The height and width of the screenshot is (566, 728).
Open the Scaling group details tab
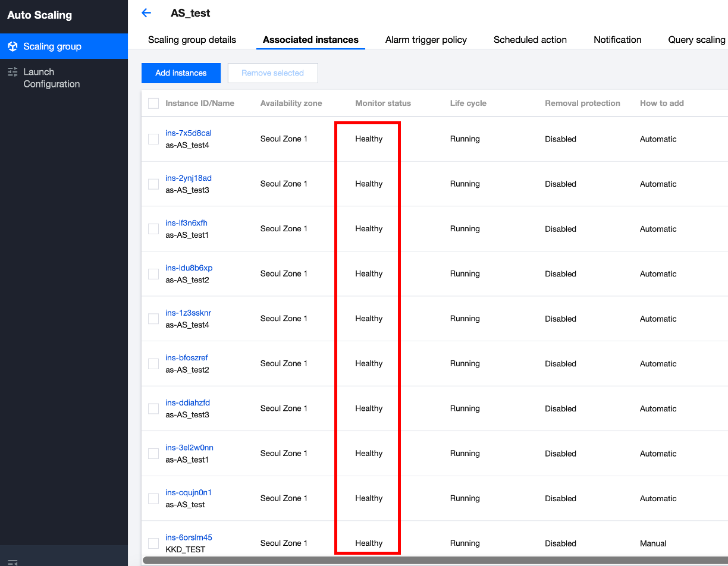(x=192, y=40)
